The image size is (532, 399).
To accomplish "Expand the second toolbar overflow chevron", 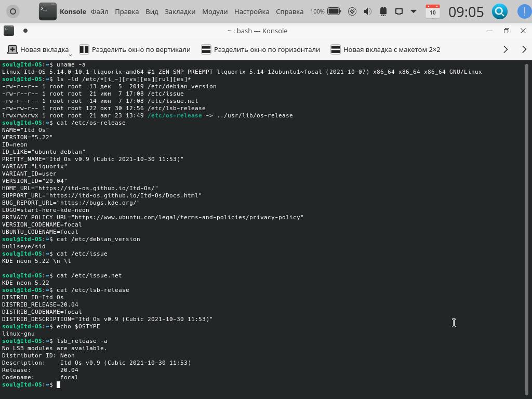I will (524, 49).
